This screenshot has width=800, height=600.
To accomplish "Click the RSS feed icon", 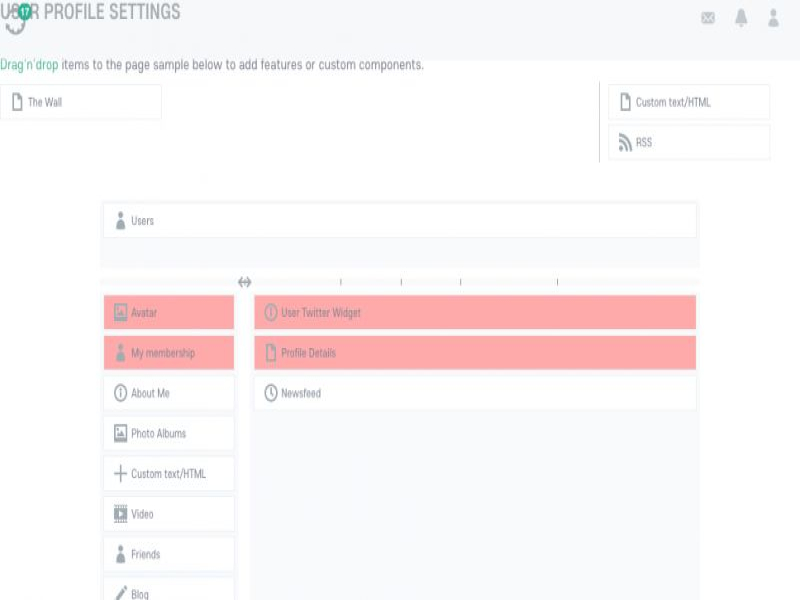I will coord(626,143).
